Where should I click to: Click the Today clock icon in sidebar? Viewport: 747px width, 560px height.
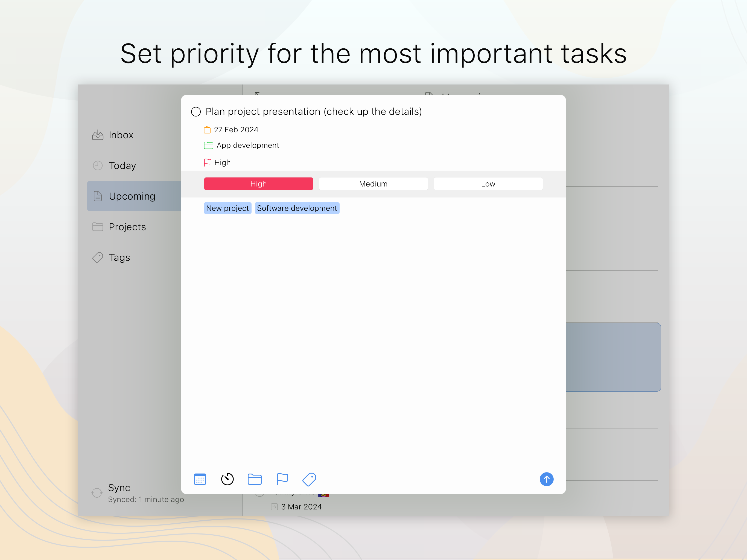[x=98, y=165]
